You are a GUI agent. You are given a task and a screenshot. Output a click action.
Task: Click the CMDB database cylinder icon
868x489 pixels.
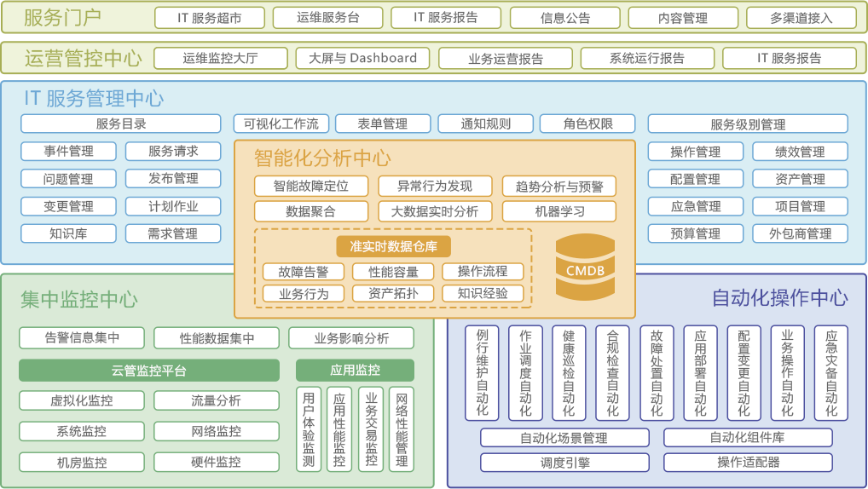coord(584,268)
